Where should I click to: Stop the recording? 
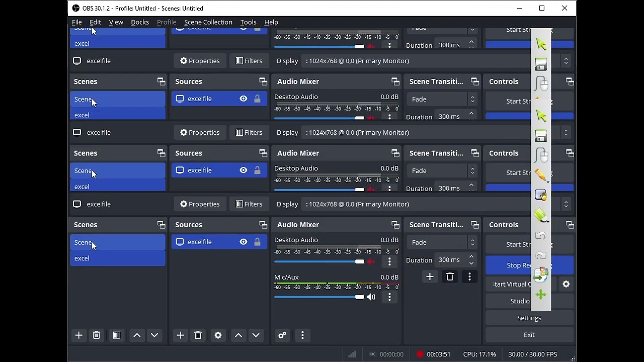point(529,265)
